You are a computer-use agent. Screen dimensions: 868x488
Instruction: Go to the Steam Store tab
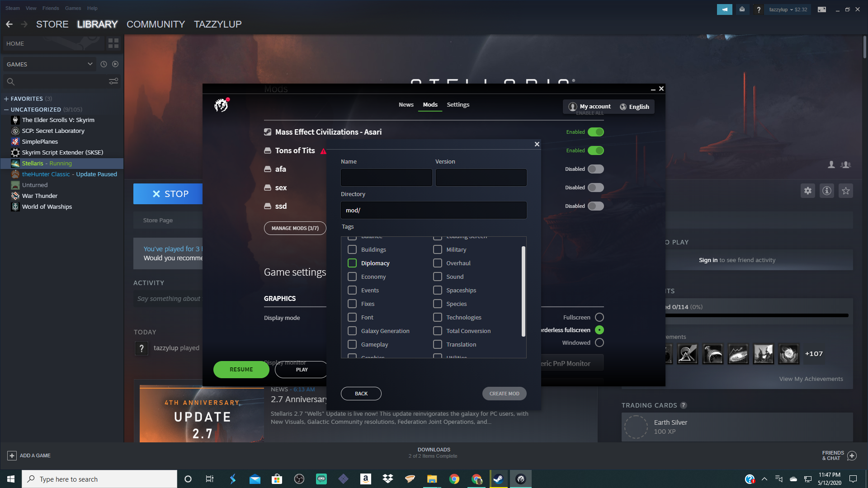click(52, 24)
